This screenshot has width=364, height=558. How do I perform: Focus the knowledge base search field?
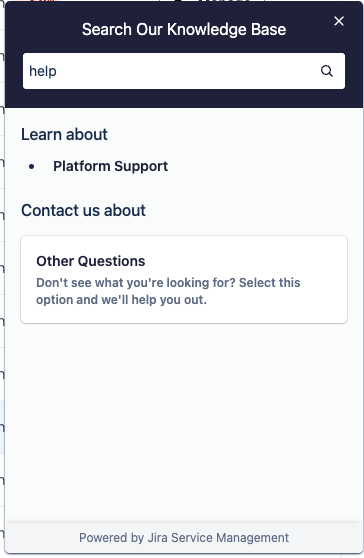[x=184, y=71]
